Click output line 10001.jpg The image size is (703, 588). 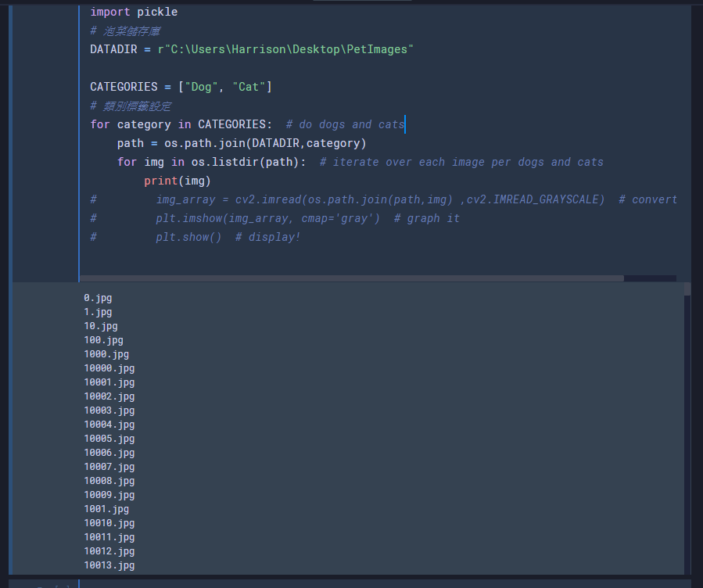coord(109,382)
